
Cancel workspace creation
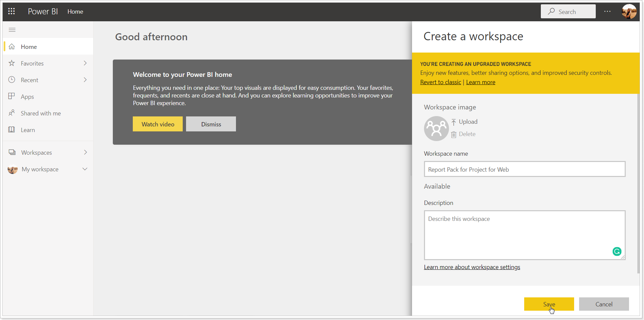[604, 304]
